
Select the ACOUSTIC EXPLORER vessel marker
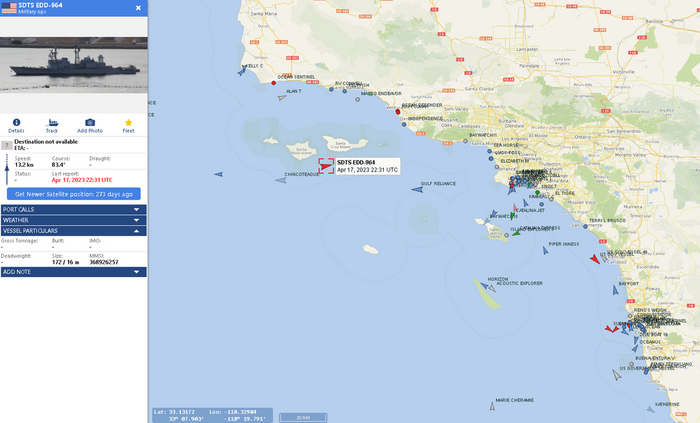(492, 289)
